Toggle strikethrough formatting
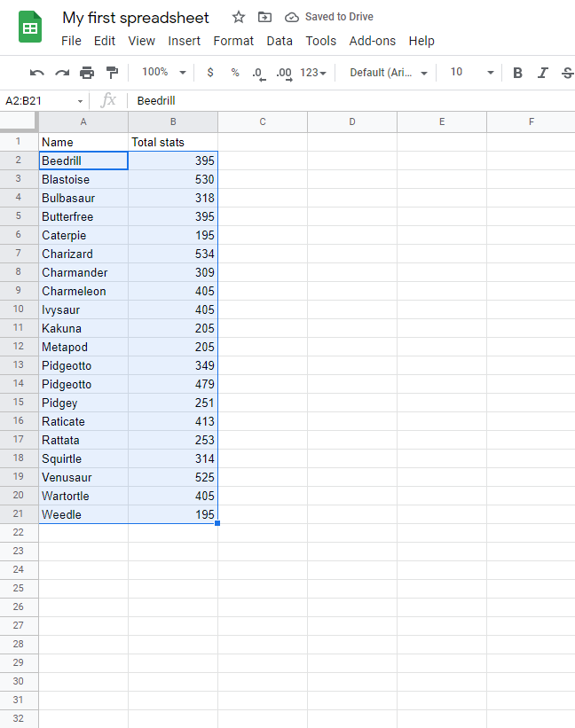Screen dimensions: 575x728 pos(567,73)
